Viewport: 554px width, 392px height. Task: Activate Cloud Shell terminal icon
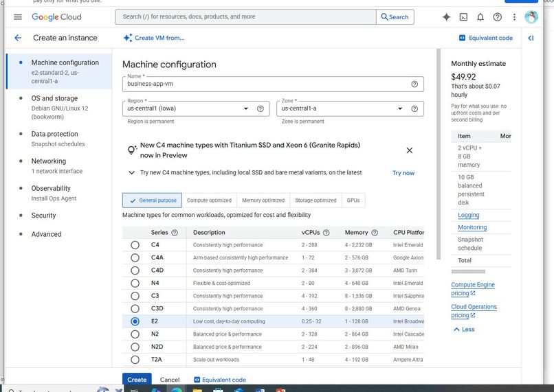click(463, 17)
